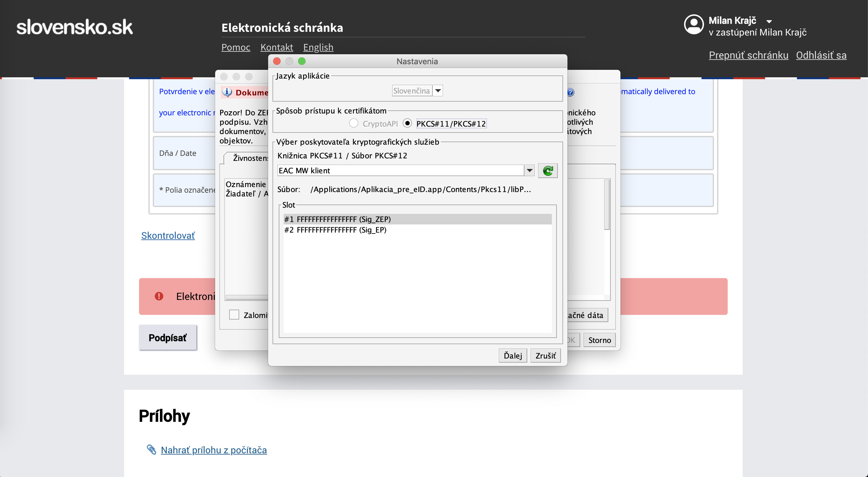This screenshot has height=477, width=868.
Task: Expand the EAC MW klient combo box
Action: click(x=529, y=171)
